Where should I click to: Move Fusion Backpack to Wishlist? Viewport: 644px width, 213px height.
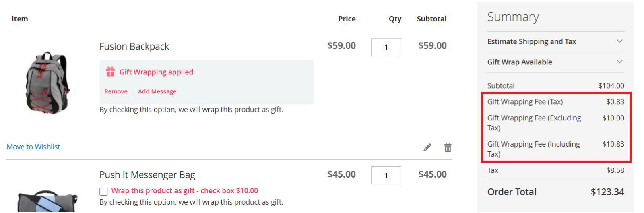click(x=33, y=147)
